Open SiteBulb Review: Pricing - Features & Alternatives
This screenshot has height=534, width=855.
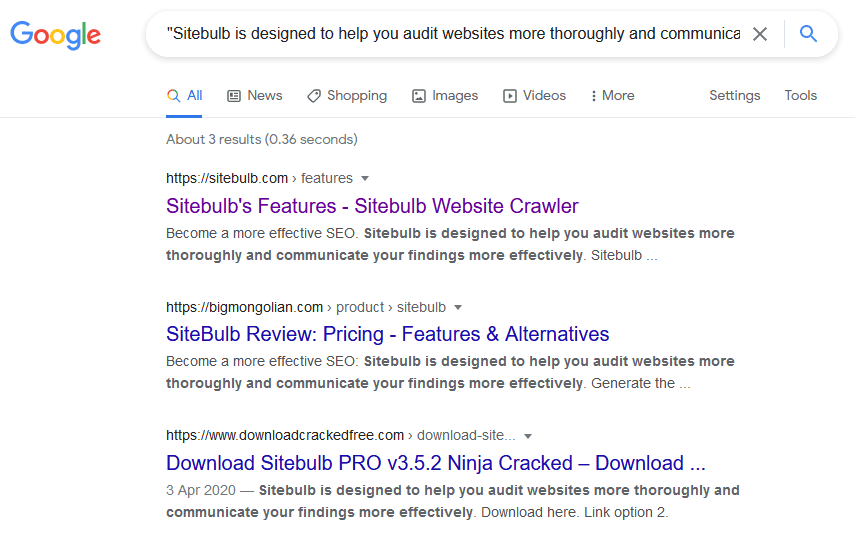pyautogui.click(x=387, y=334)
